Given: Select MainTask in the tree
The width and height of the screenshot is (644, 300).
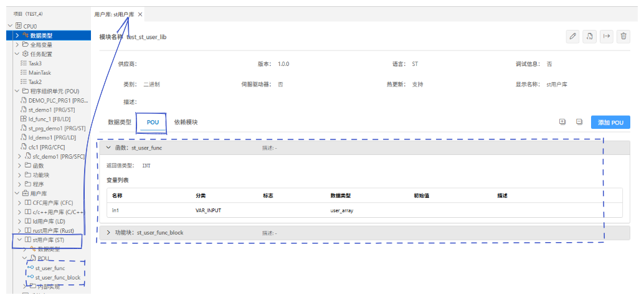Looking at the screenshot, I should [x=40, y=73].
